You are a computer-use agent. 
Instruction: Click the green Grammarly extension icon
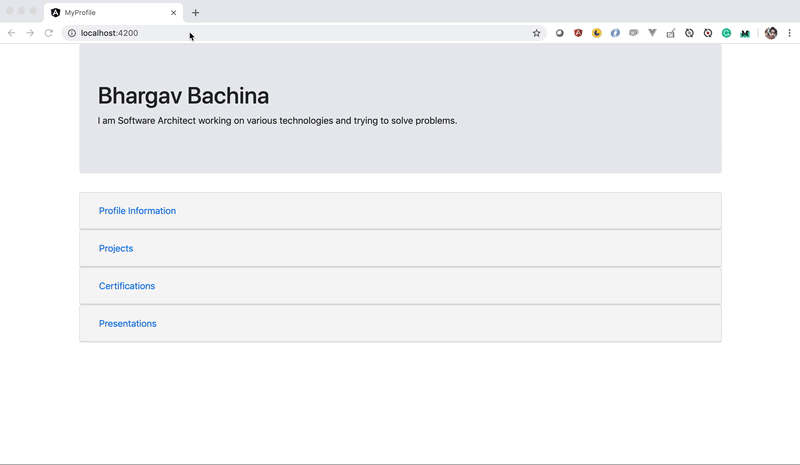pyautogui.click(x=726, y=33)
